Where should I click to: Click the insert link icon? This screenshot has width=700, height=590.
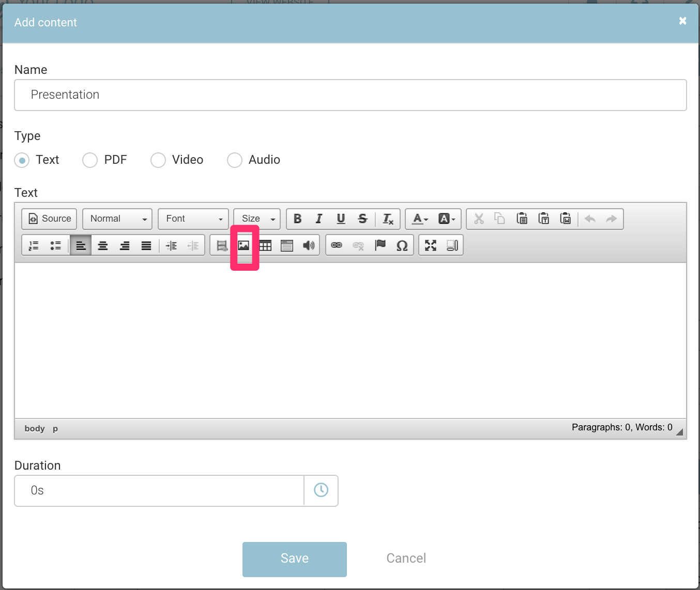pyautogui.click(x=337, y=245)
